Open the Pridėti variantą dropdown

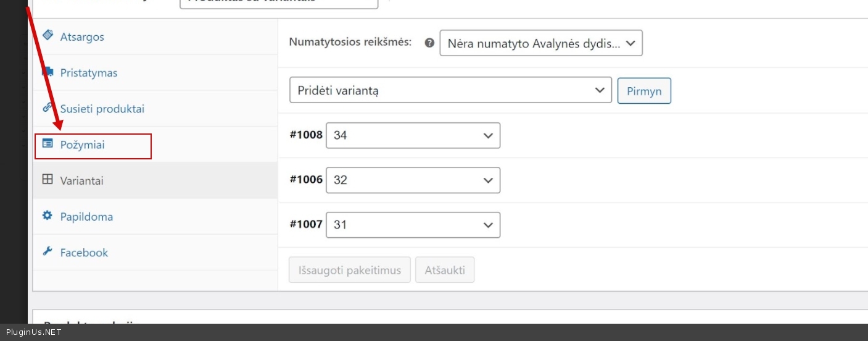[x=450, y=90]
